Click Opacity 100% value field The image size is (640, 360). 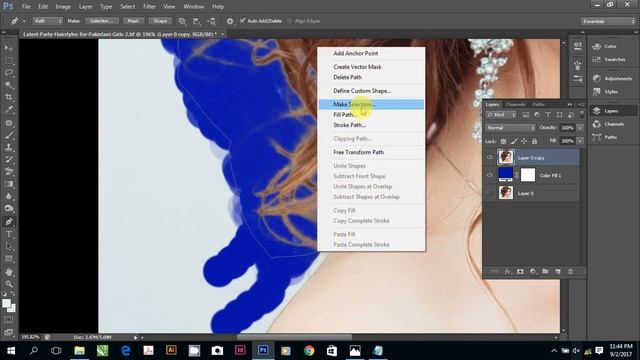[567, 128]
